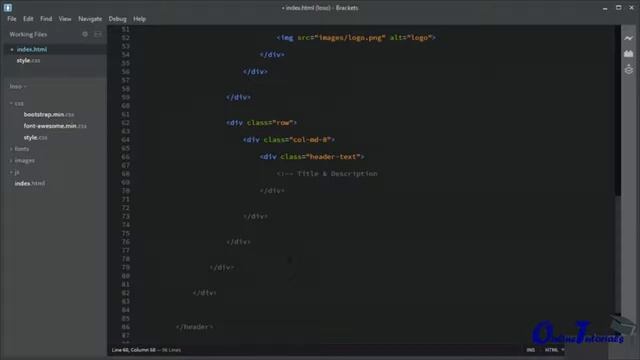Screen dimensions: 640x360
Task: Open index.html at bottom of project tree
Action: click(30, 184)
